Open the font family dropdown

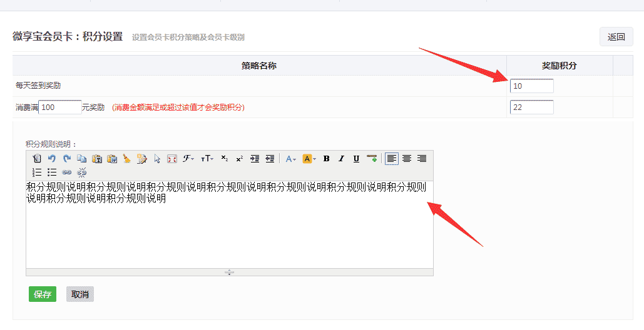(x=188, y=159)
